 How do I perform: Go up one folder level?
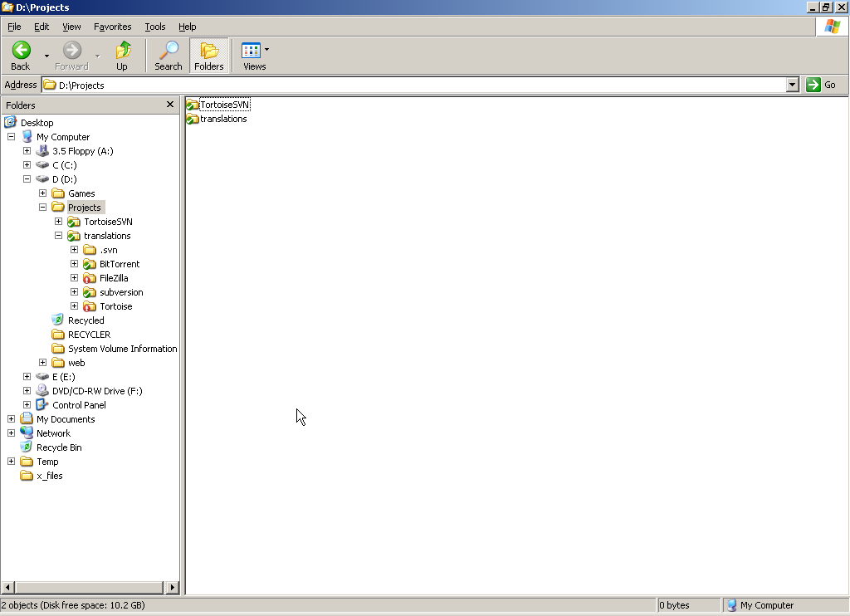123,56
